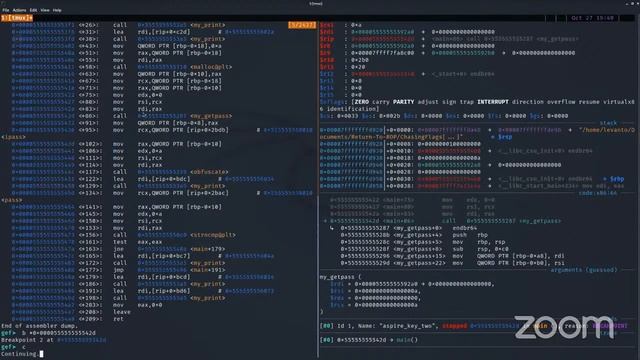Image resolution: width=640 pixels, height=360 pixels.
Task: Open the Actions menu
Action: pyautogui.click(x=19, y=10)
